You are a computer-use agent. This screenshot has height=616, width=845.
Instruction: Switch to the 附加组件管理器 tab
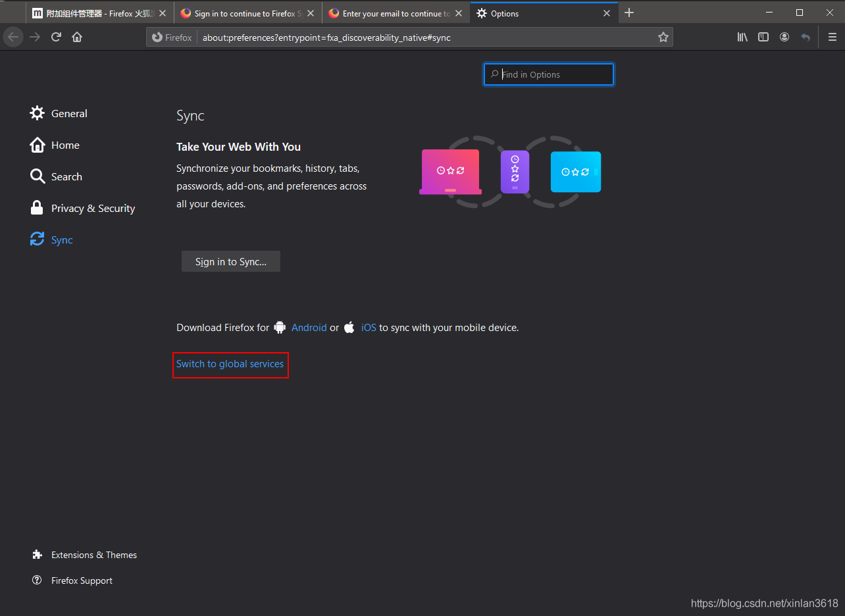[100, 13]
